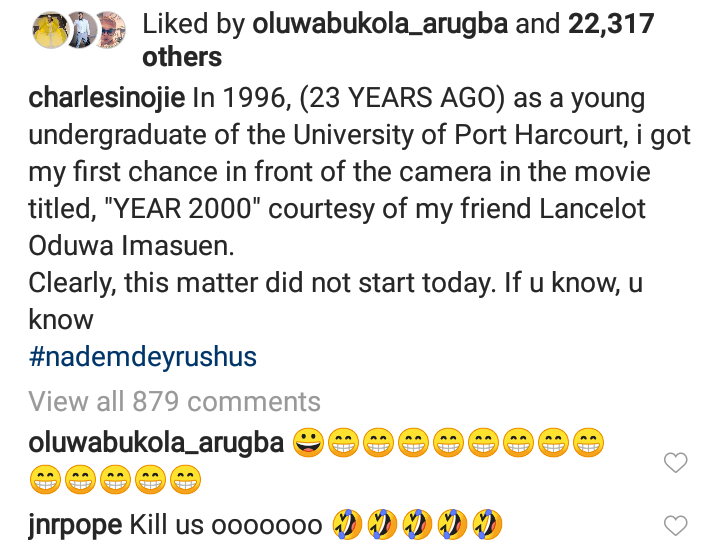Click the first grinning emoji in oluwabukola_arugba's comment
Screen dimensions: 720x550
tap(307, 442)
